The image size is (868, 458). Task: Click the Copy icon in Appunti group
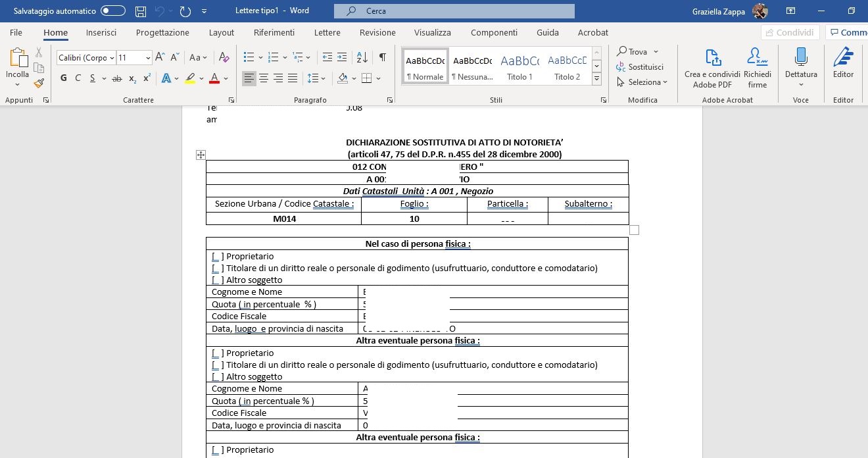(39, 68)
